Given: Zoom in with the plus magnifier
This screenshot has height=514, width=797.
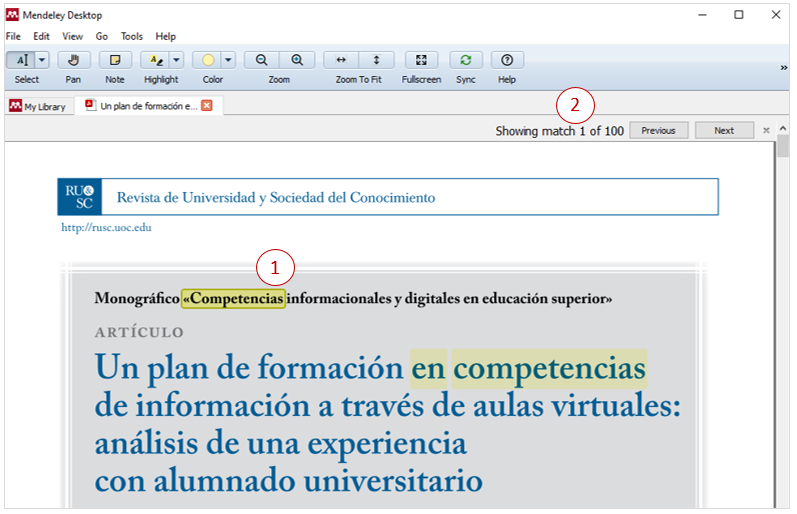Looking at the screenshot, I should (x=297, y=60).
